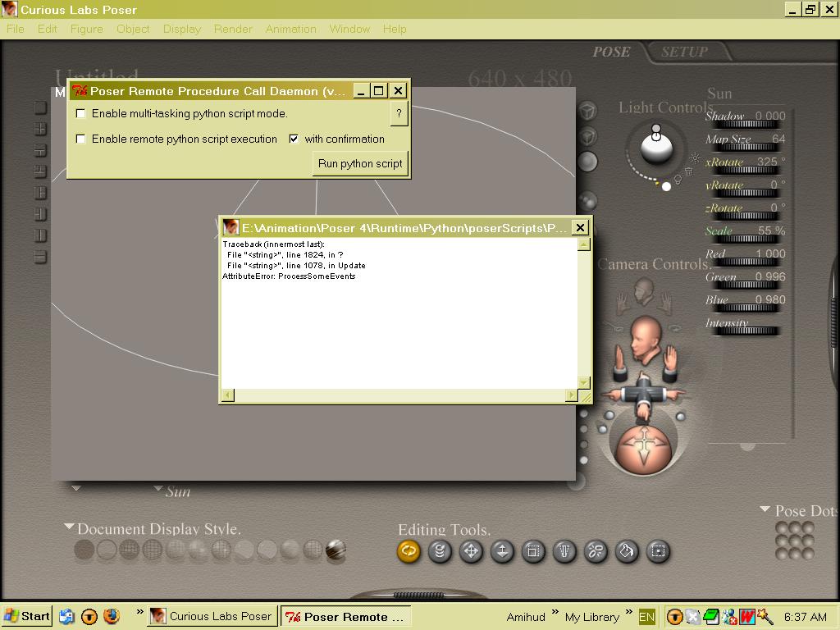Switch to the SETUP room tab
The width and height of the screenshot is (840, 630).
click(684, 52)
